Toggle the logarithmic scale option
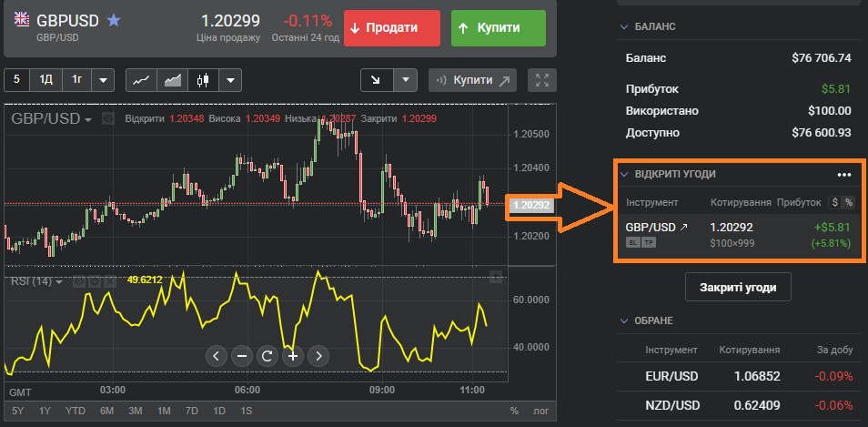The image size is (868, 427). (x=541, y=411)
